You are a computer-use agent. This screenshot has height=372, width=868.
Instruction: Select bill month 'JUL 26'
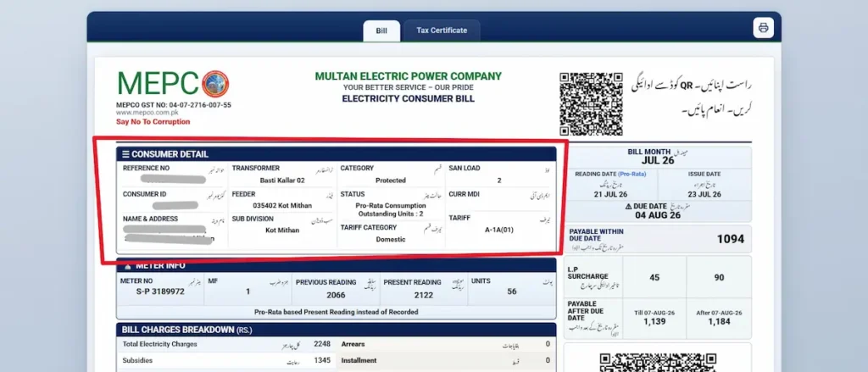pos(658,161)
